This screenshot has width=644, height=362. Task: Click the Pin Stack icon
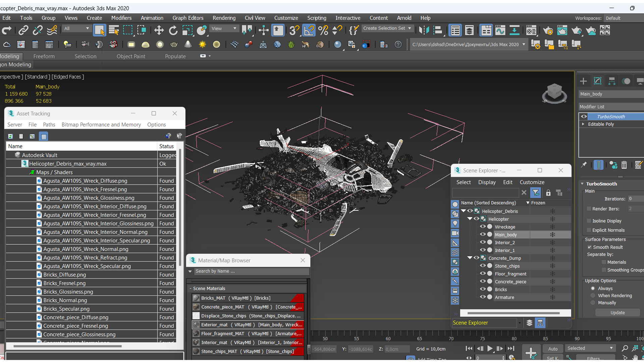pos(584,165)
